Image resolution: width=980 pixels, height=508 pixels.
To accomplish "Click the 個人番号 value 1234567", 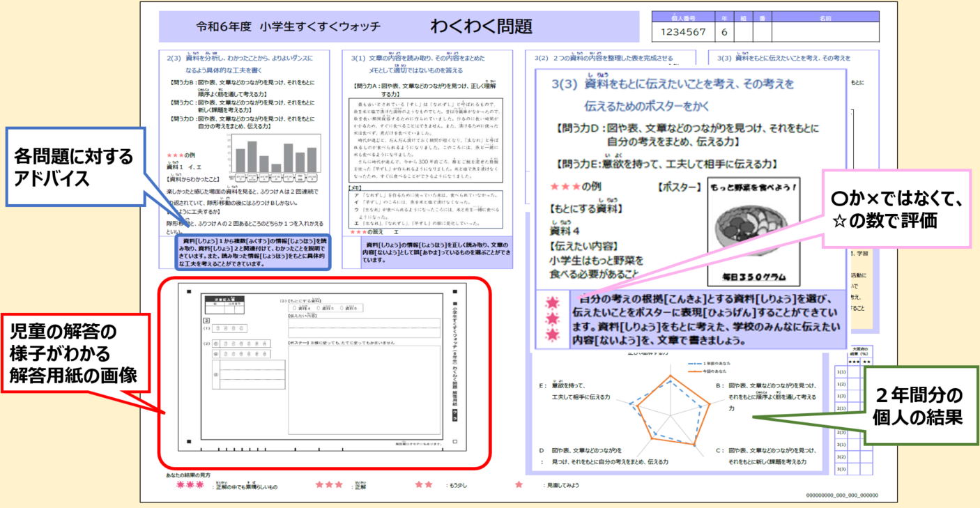I will click(x=684, y=32).
